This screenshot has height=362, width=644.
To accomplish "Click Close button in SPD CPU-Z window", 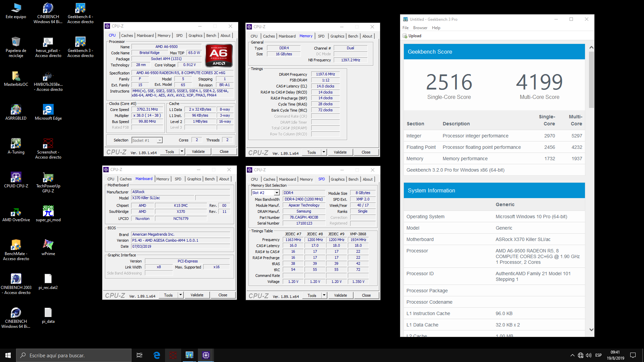I will 366,295.
